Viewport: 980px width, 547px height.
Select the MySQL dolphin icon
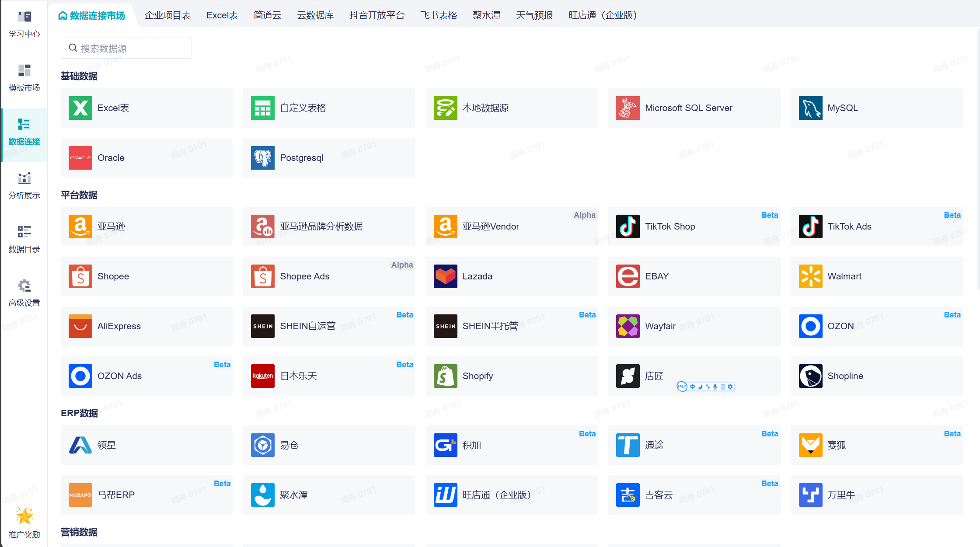point(810,108)
